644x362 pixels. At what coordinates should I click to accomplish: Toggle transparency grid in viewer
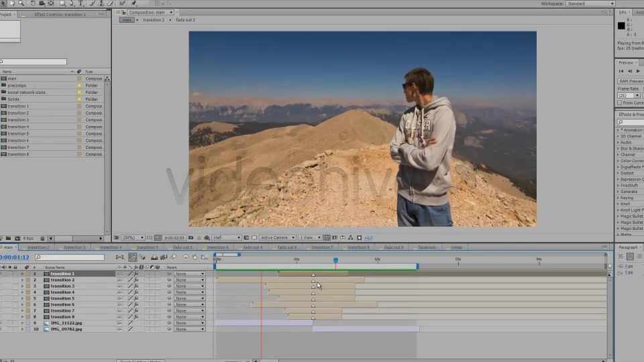[x=254, y=237]
